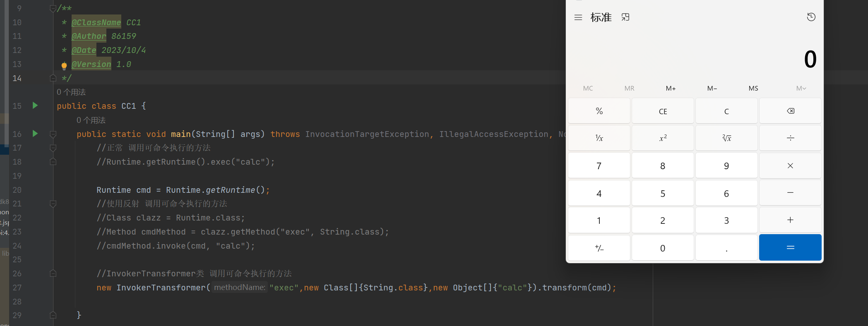Click the blue equals button
The image size is (868, 326).
click(790, 247)
